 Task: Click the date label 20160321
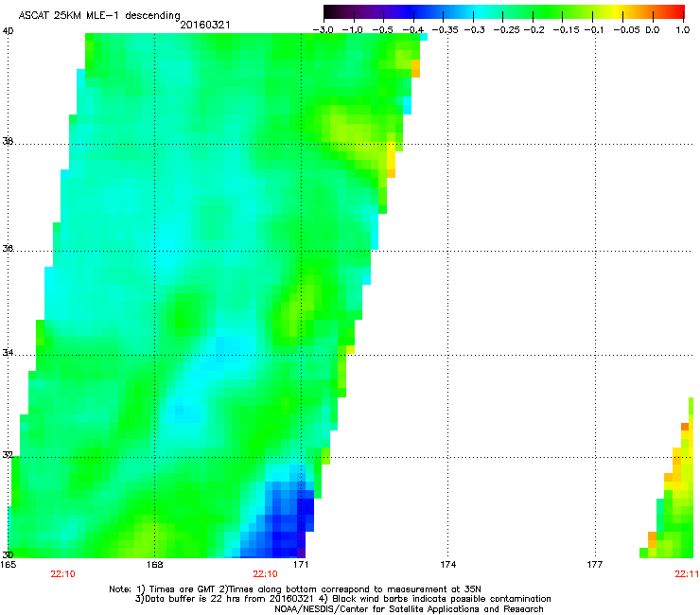click(205, 25)
